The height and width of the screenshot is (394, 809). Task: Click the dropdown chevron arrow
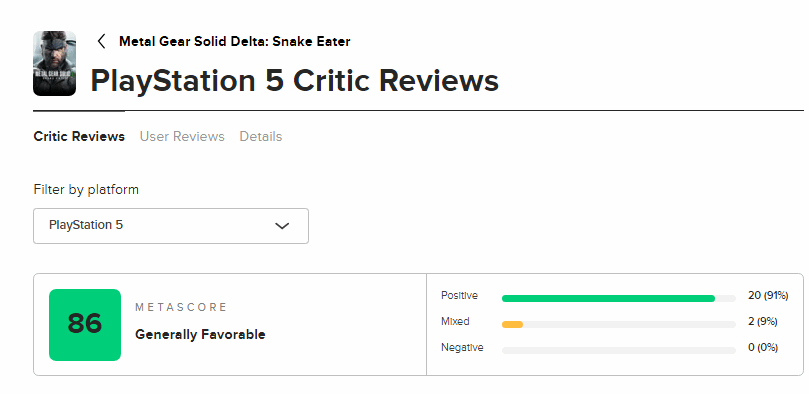(x=282, y=226)
